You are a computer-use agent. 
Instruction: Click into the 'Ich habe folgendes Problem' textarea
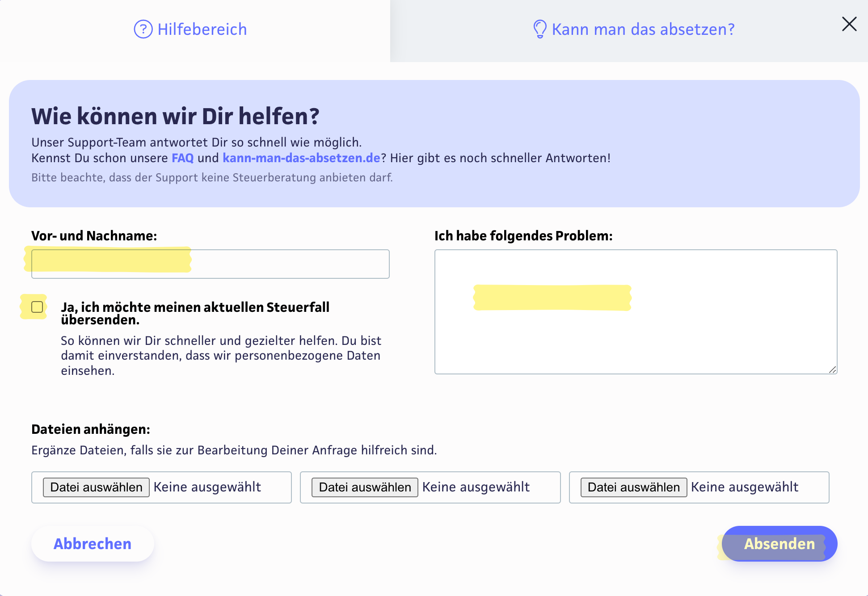[x=635, y=311]
